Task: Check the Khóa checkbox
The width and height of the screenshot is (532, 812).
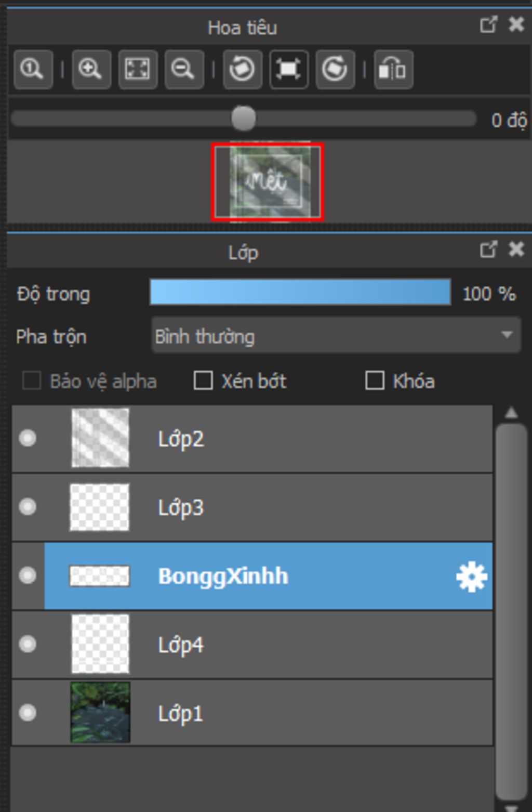Action: coord(375,381)
